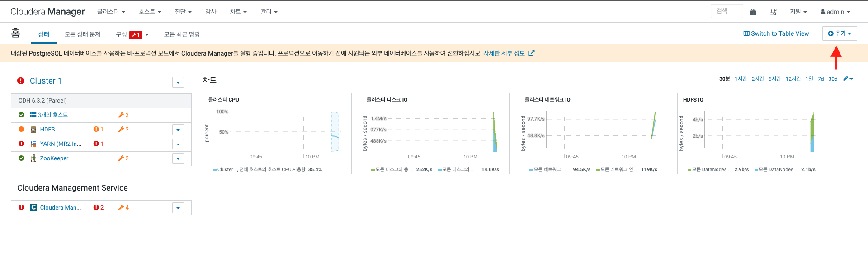Viewport: 868px width, 261px height.
Task: Click the HDFS orange concerning status icon
Action: click(x=21, y=129)
